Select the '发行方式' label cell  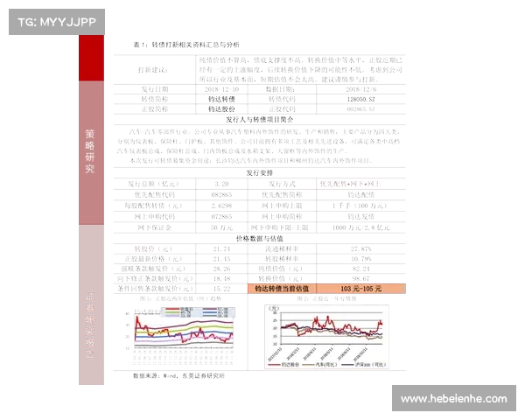click(282, 184)
